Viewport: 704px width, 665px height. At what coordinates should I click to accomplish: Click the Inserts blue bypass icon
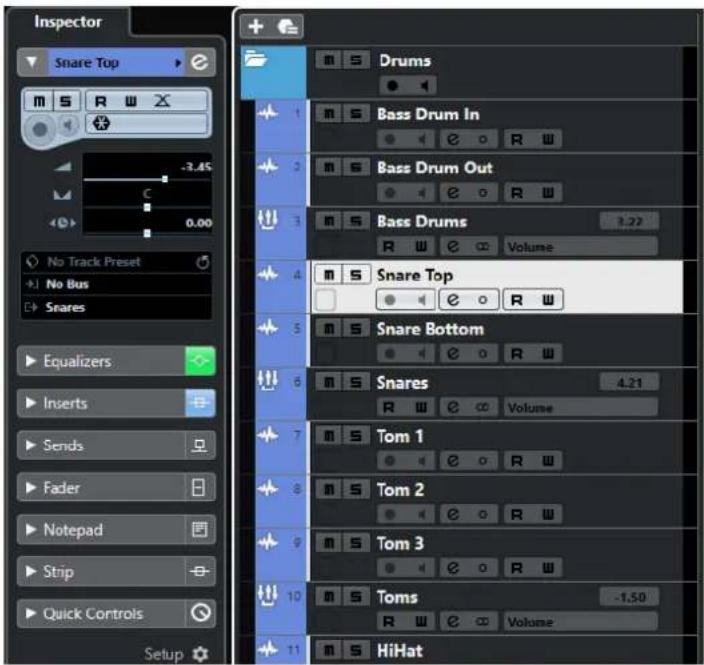pos(200,403)
